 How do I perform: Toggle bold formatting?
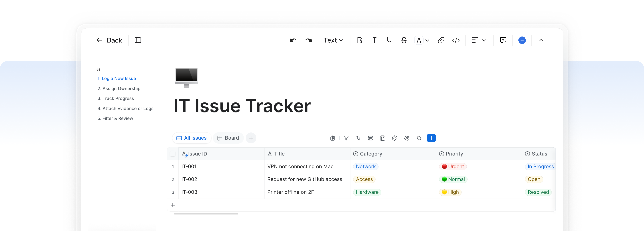tap(359, 40)
